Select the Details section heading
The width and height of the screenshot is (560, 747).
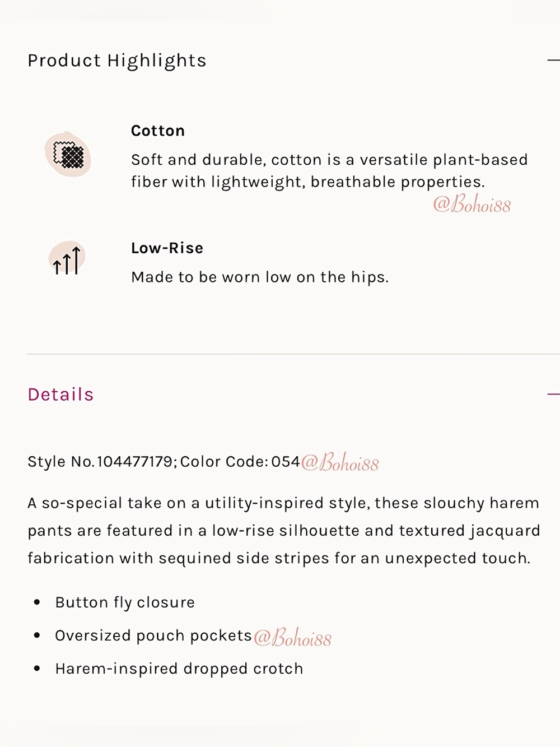(x=60, y=395)
